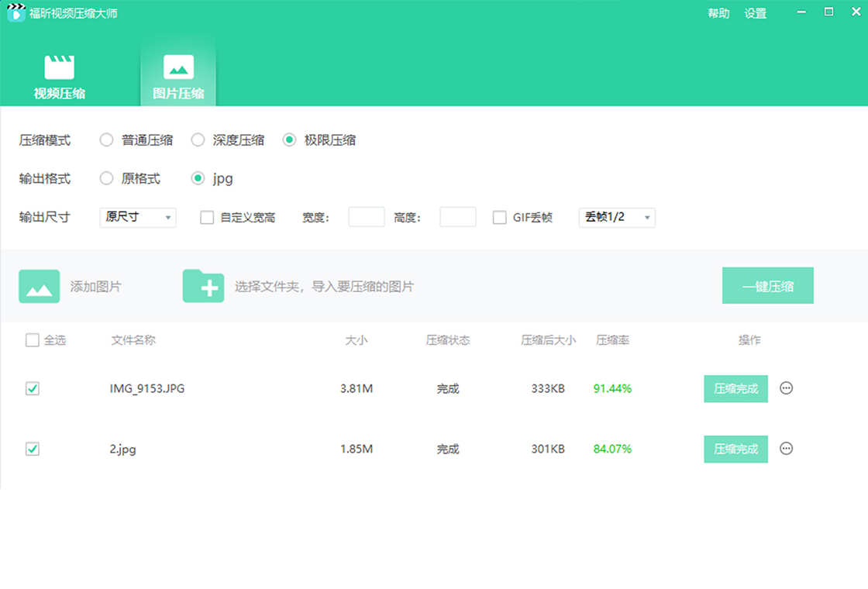868x589 pixels.
Task: Open more options for IMG_9153.JPG
Action: (x=786, y=388)
